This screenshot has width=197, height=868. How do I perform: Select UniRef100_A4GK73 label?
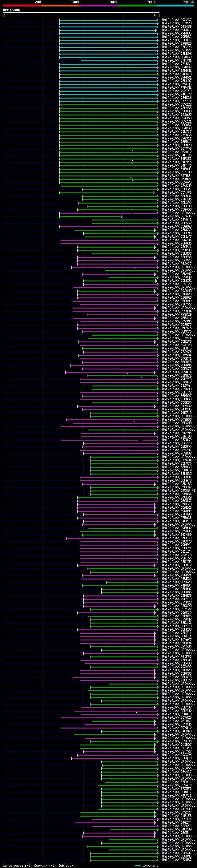(177, 74)
